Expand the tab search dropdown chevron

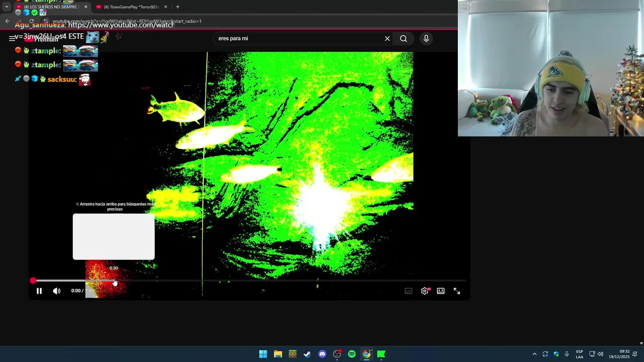tap(7, 7)
